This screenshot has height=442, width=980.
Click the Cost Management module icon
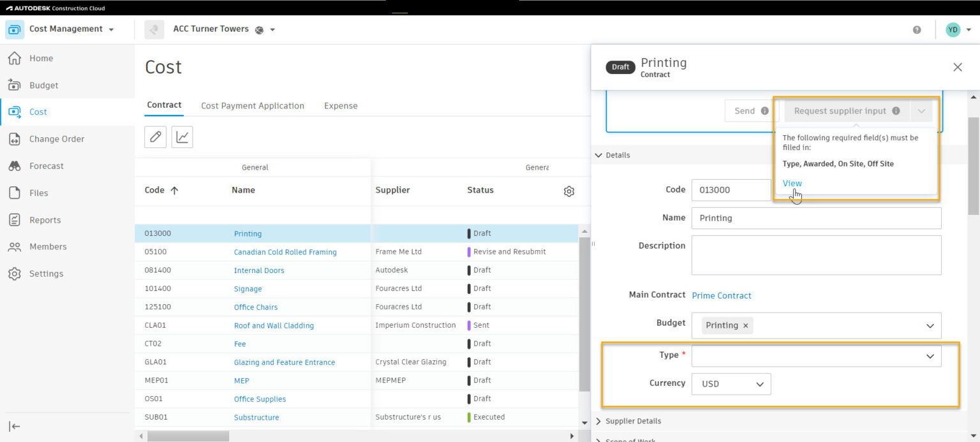click(x=15, y=29)
